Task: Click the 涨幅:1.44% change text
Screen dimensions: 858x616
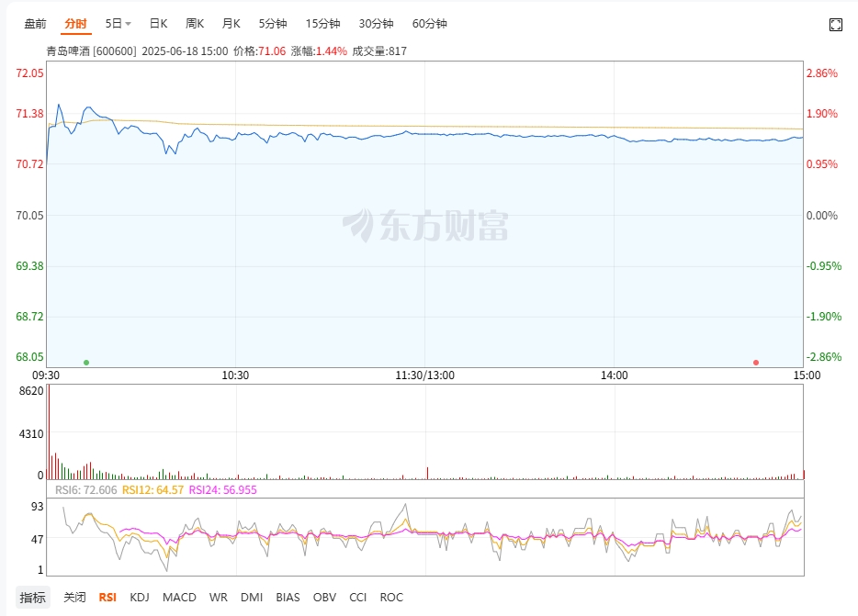Action: (319, 50)
